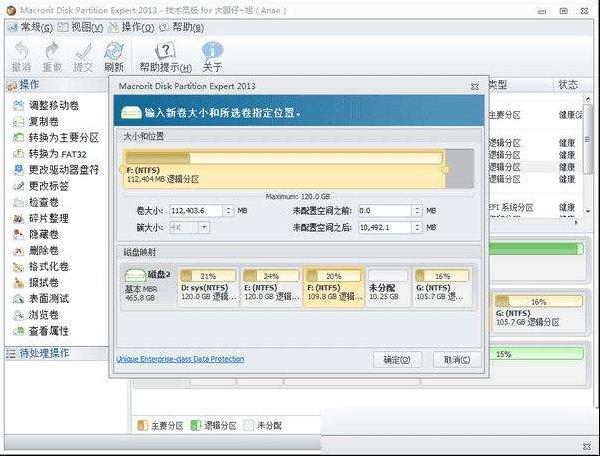
Task: Open the Help (帮助) menu
Action: 182,27
